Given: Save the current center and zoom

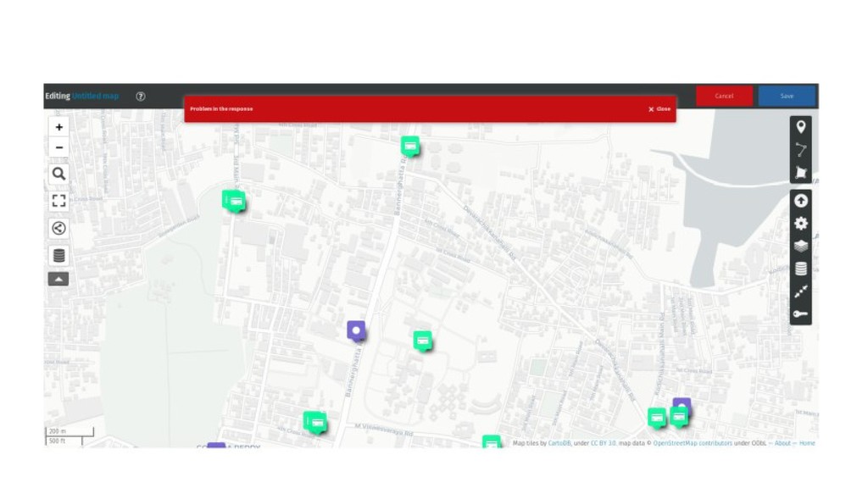Looking at the screenshot, I should click(x=800, y=291).
